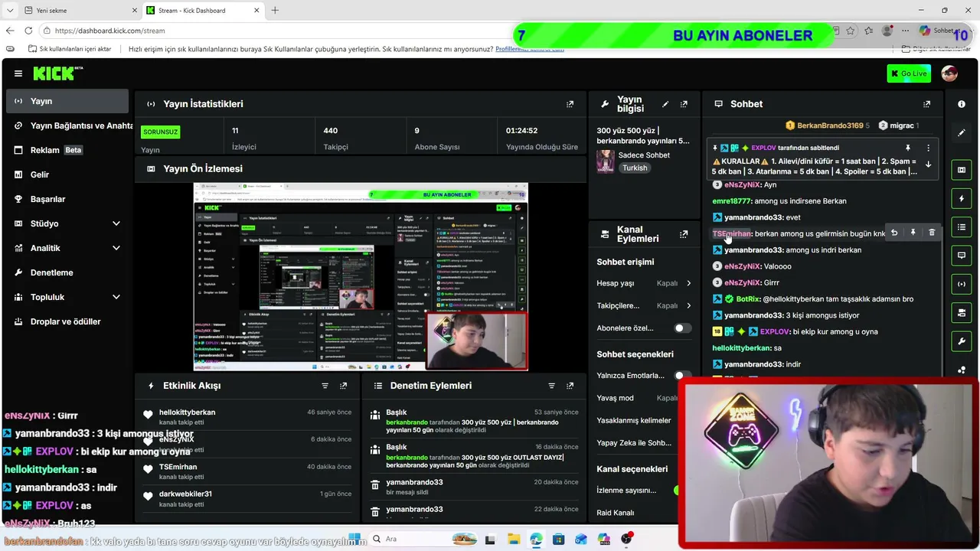Toggle Yalnızca Emotlarla chat switch
This screenshot has height=551, width=980.
(x=681, y=376)
